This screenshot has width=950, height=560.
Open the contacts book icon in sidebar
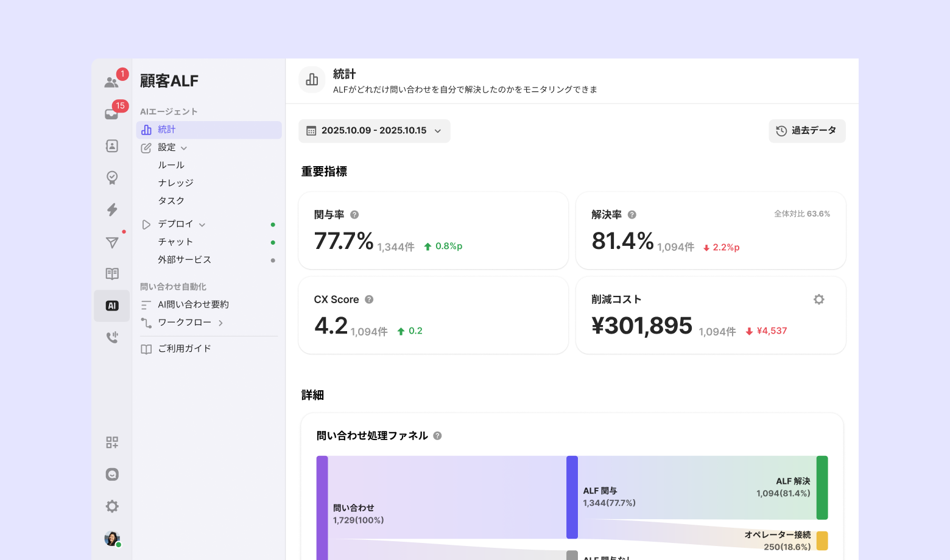112,145
